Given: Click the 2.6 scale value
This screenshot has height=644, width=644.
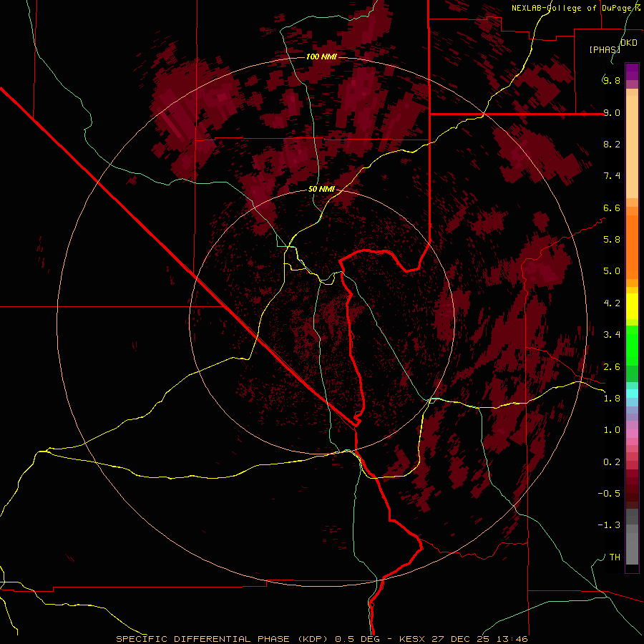Looking at the screenshot, I should click(x=612, y=367).
